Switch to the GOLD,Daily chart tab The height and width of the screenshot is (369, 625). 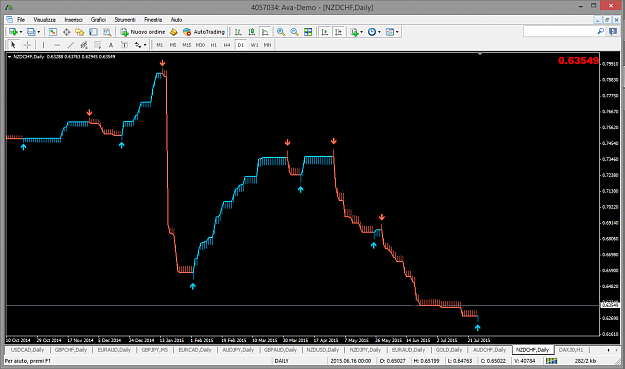[x=449, y=350]
